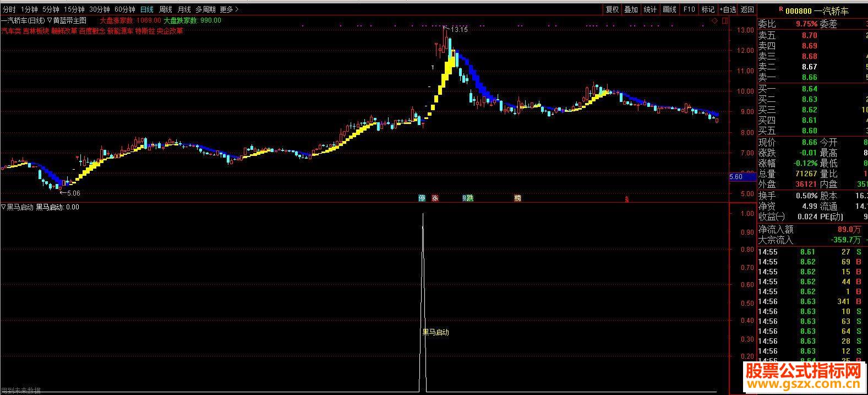Viewport: 868px width, 395px height.
Task: Select the 60分钟 period tab
Action: click(x=125, y=9)
